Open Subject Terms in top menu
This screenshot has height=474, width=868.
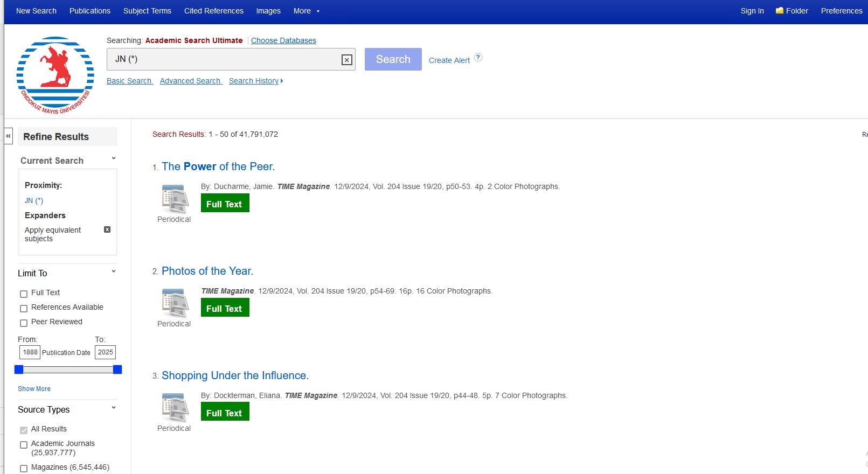click(147, 11)
